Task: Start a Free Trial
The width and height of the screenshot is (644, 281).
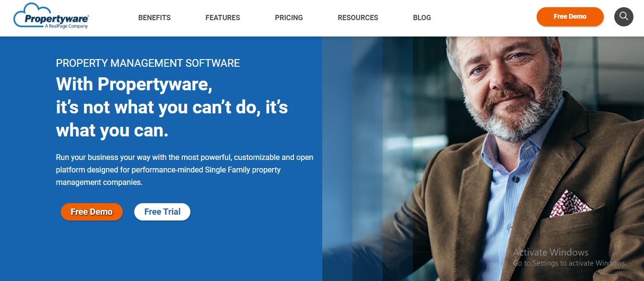Action: (x=162, y=212)
